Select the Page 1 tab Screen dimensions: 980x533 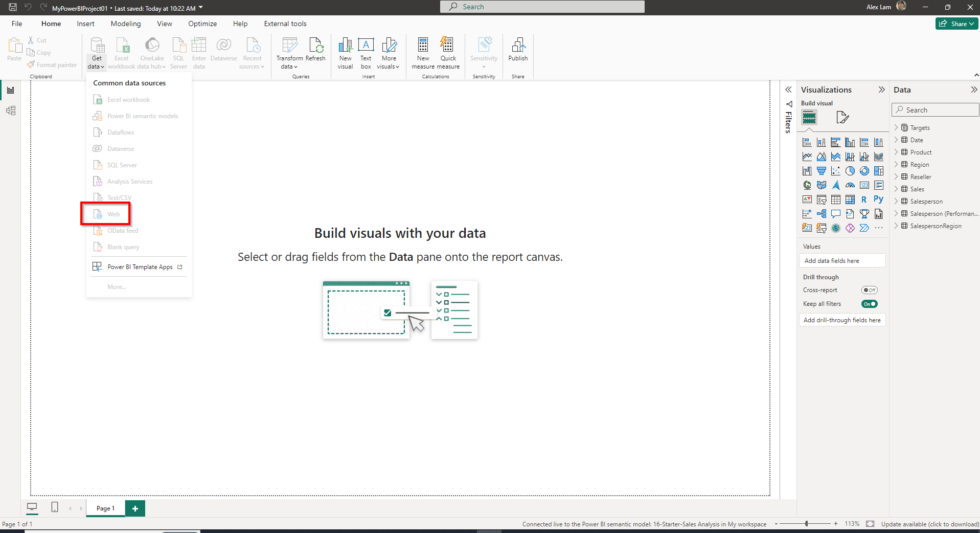[x=105, y=508]
